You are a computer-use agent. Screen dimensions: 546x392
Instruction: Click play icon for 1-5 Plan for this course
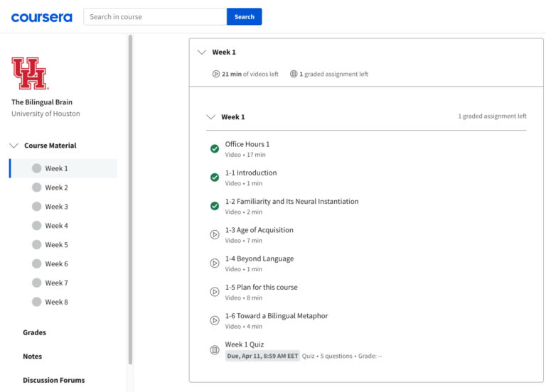[215, 292]
